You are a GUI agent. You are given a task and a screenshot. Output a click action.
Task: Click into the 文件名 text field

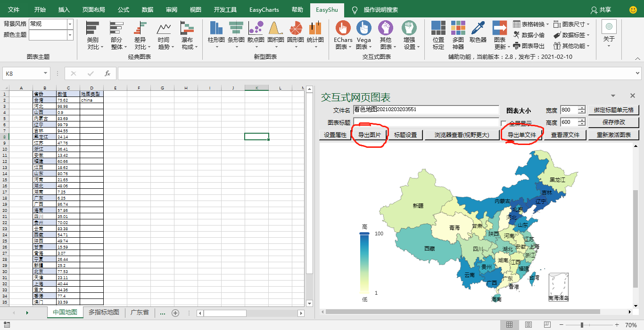(426, 110)
